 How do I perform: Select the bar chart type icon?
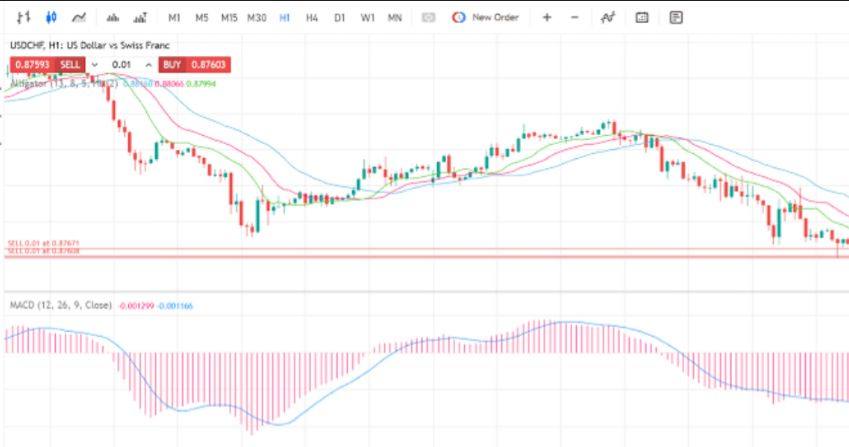(x=23, y=17)
